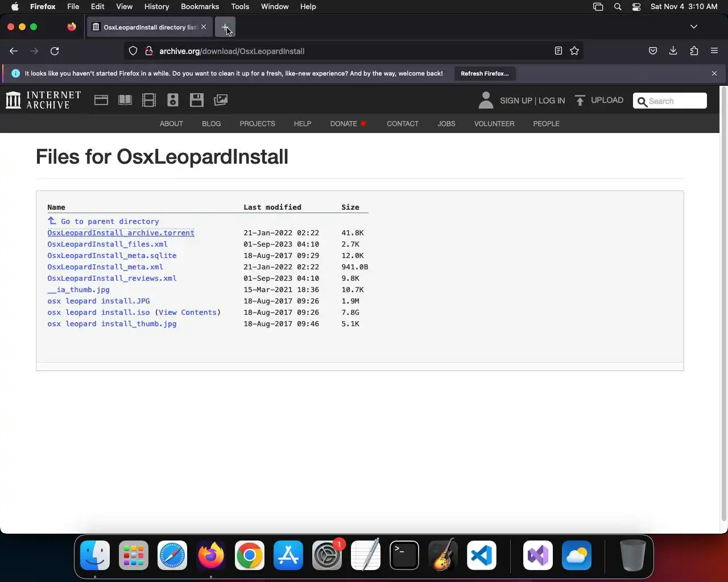Click the DONATE navigation link

tap(348, 123)
